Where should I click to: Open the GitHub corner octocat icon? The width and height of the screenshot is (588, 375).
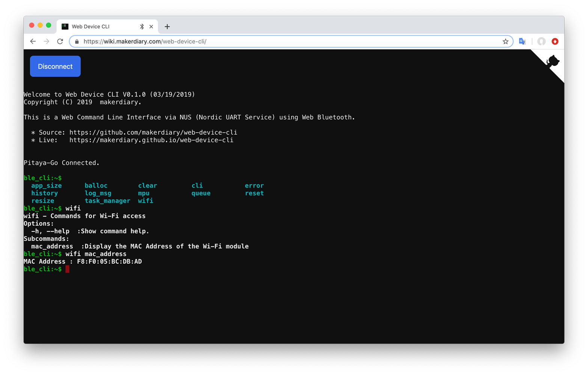tap(552, 62)
